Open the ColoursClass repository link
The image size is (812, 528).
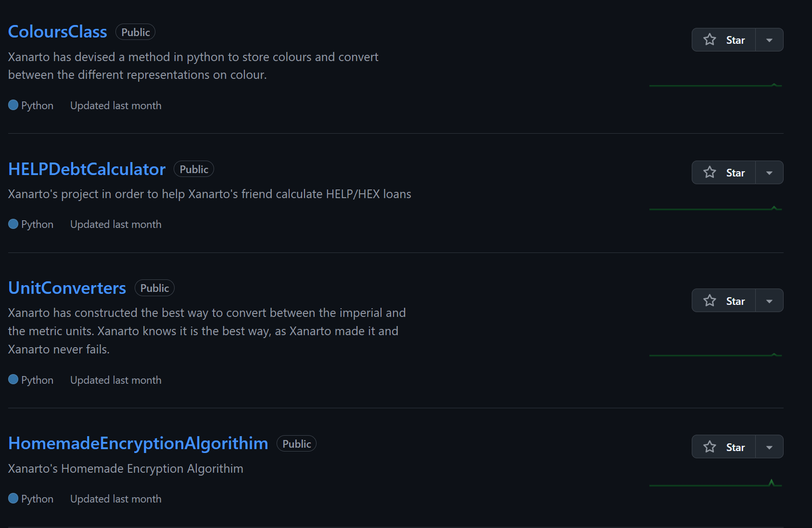tap(58, 32)
